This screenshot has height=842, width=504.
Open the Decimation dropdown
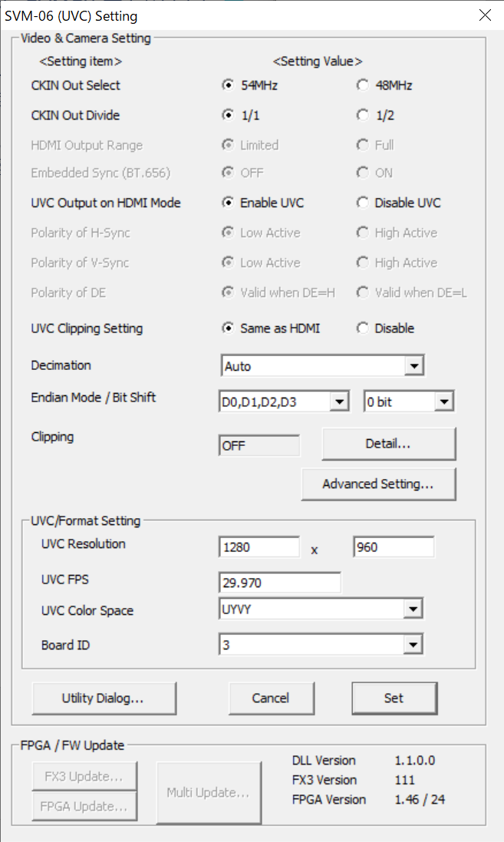coord(415,366)
